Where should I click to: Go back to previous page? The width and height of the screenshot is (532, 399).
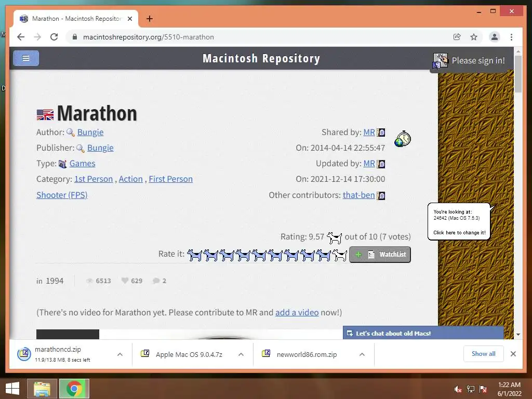[21, 37]
